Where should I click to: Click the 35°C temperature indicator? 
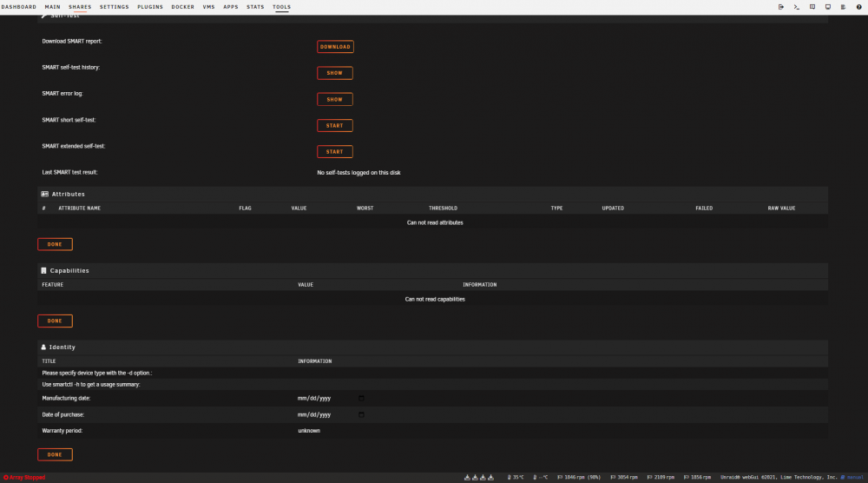tap(516, 478)
